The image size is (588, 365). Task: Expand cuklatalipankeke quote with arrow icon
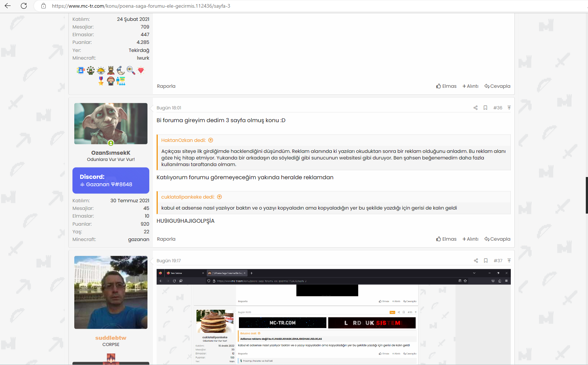tap(220, 197)
